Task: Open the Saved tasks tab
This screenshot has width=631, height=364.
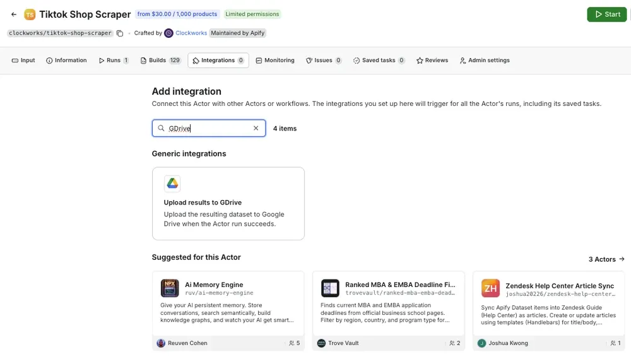Action: click(x=379, y=61)
